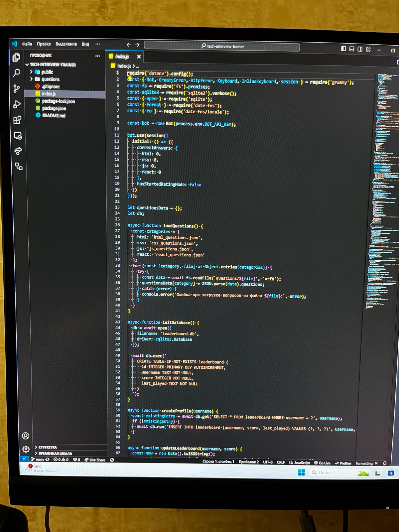Click the tech-interview-trainer command search box

pos(222,47)
